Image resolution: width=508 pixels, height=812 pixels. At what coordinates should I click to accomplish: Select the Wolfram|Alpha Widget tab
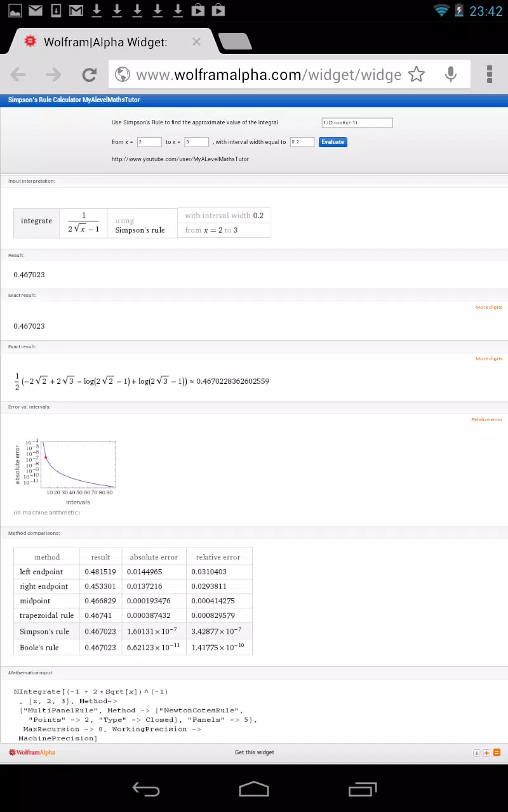pos(105,42)
